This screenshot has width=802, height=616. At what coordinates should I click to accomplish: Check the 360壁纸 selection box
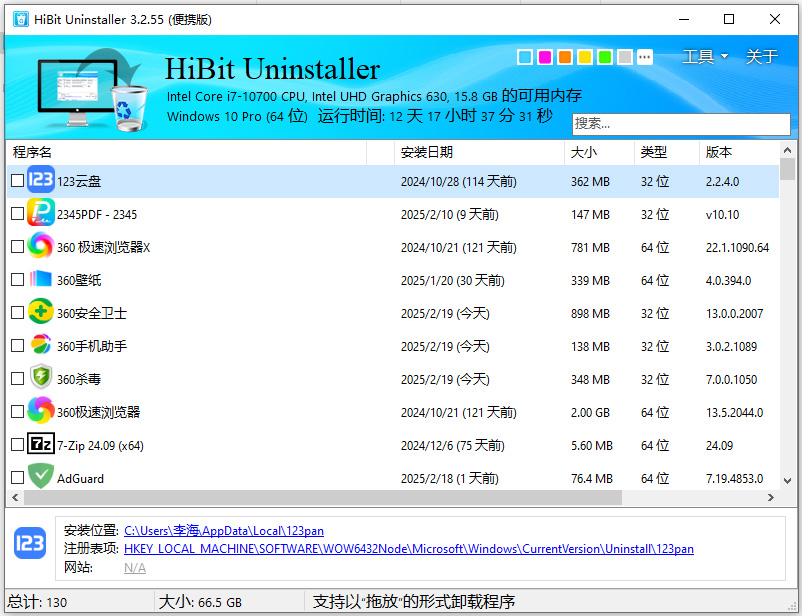pos(16,279)
